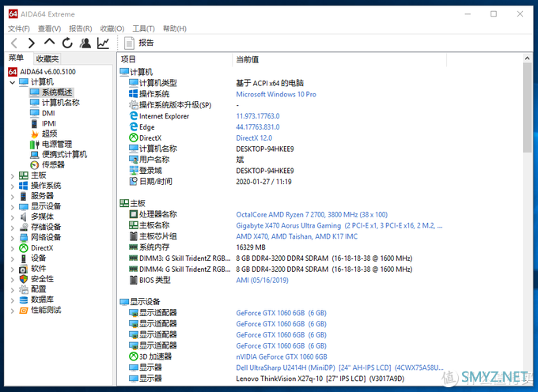
Task: Expand the DirectX tree node
Action: pyautogui.click(x=13, y=248)
